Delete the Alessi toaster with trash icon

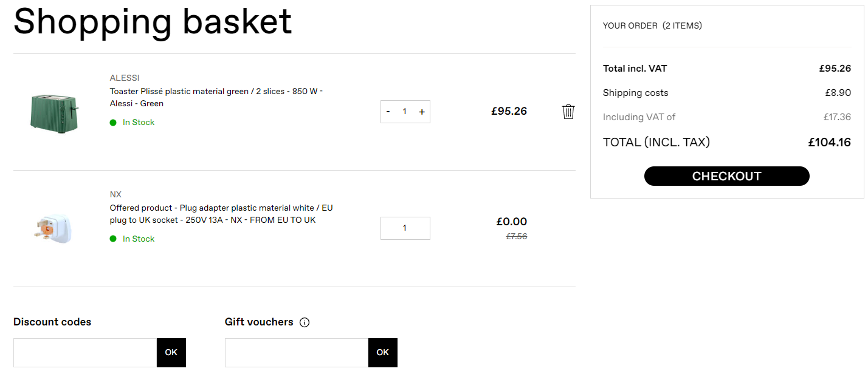point(568,112)
